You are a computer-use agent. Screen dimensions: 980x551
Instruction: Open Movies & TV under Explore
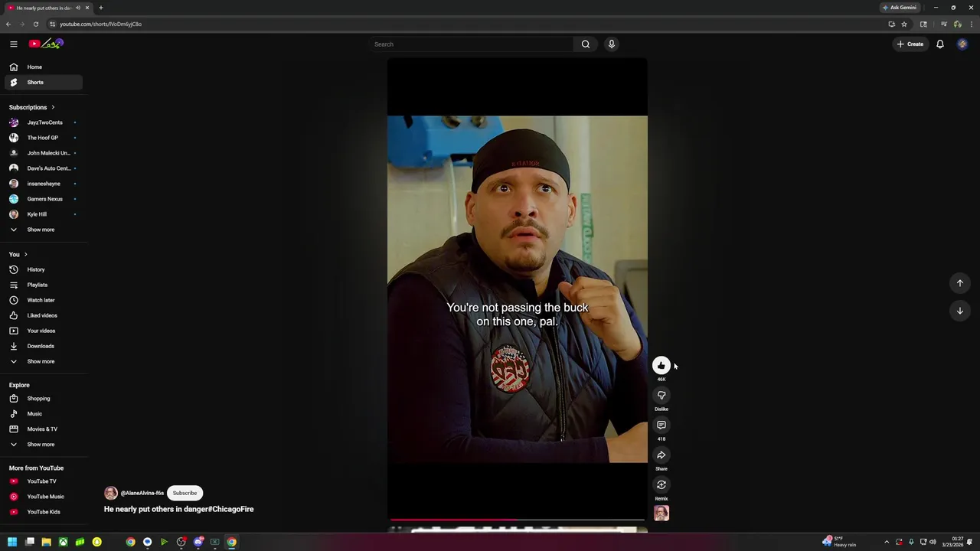43,429
